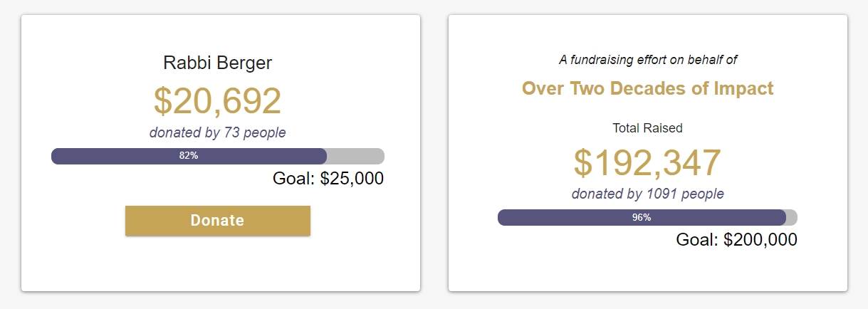
Task: Click the 96% campaign progress bar
Action: point(647,217)
